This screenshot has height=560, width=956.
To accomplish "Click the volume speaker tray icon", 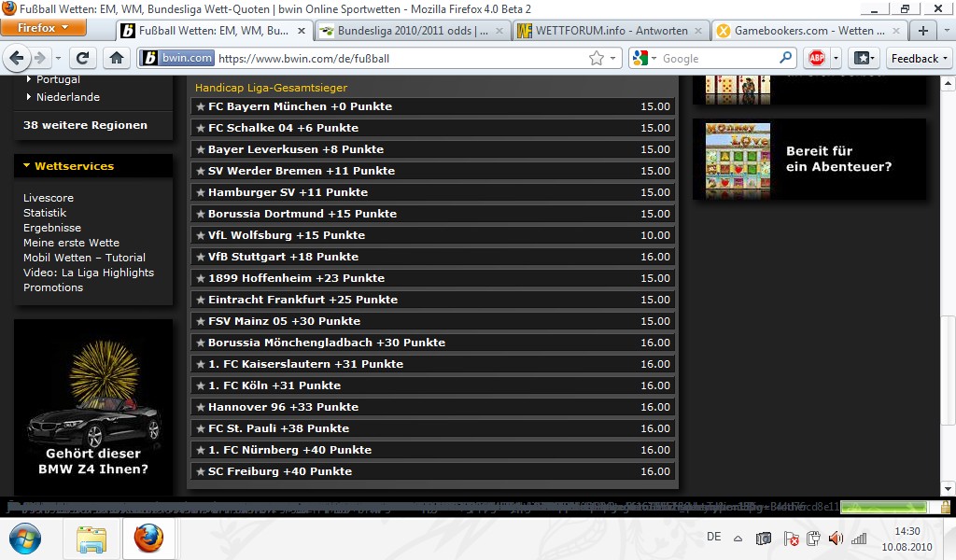I will [835, 539].
